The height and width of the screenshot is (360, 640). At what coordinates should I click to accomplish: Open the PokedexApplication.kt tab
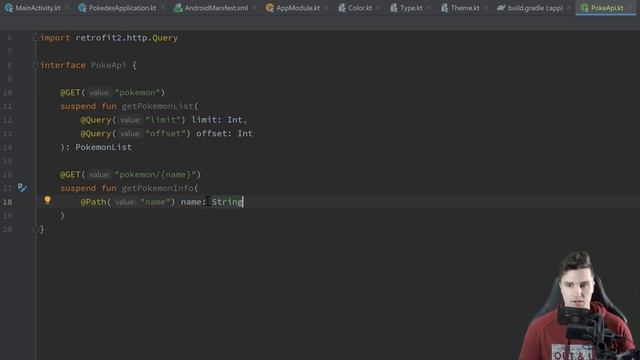(x=122, y=8)
